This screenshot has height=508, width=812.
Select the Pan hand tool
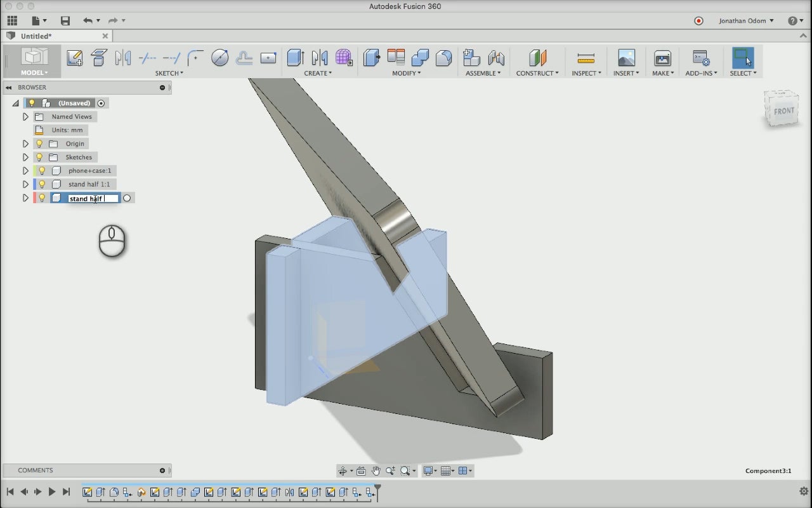click(376, 471)
